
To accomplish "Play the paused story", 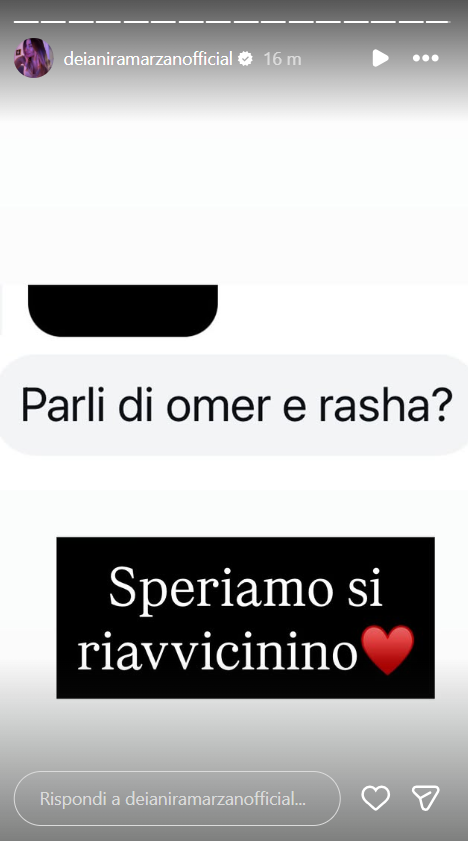I will (x=380, y=58).
